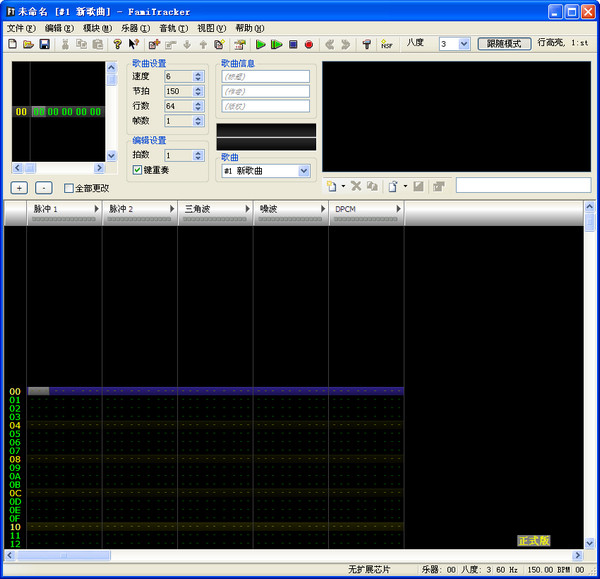The image size is (600, 579).
Task: Click the song title input field
Action: click(265, 76)
